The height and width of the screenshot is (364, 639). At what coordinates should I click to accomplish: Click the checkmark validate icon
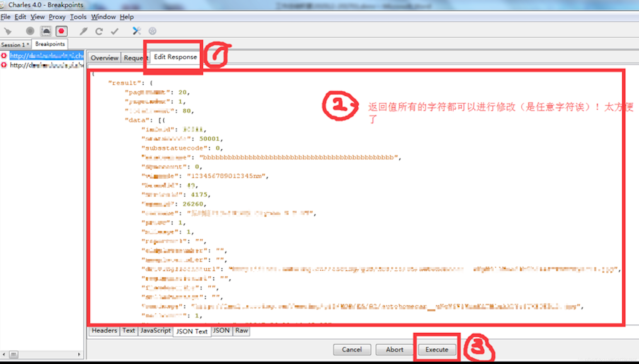[x=115, y=31]
